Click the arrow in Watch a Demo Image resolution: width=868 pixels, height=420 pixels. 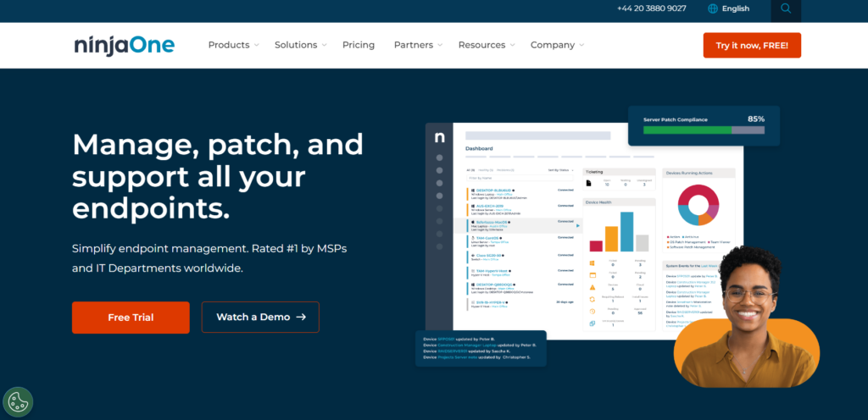click(301, 318)
